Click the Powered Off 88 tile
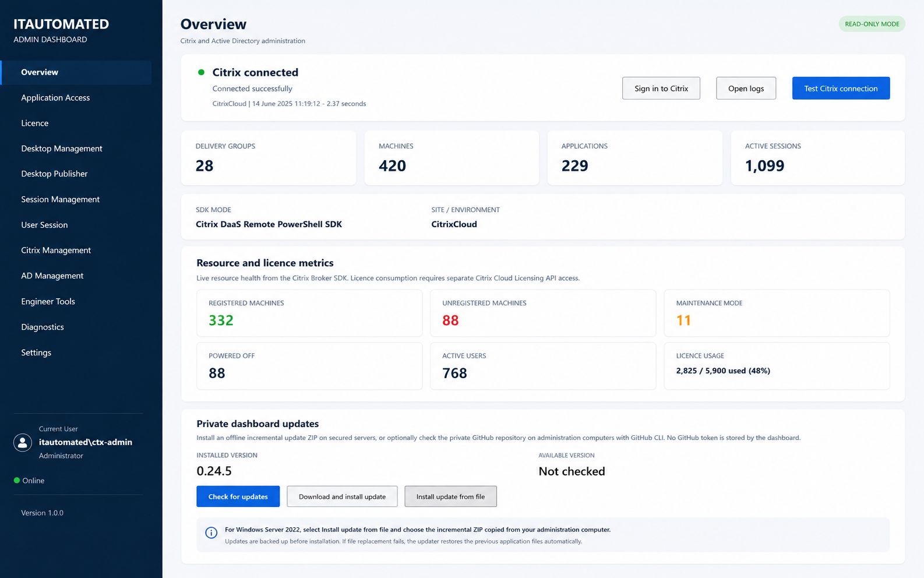Viewport: 924px width, 578px height. [309, 366]
